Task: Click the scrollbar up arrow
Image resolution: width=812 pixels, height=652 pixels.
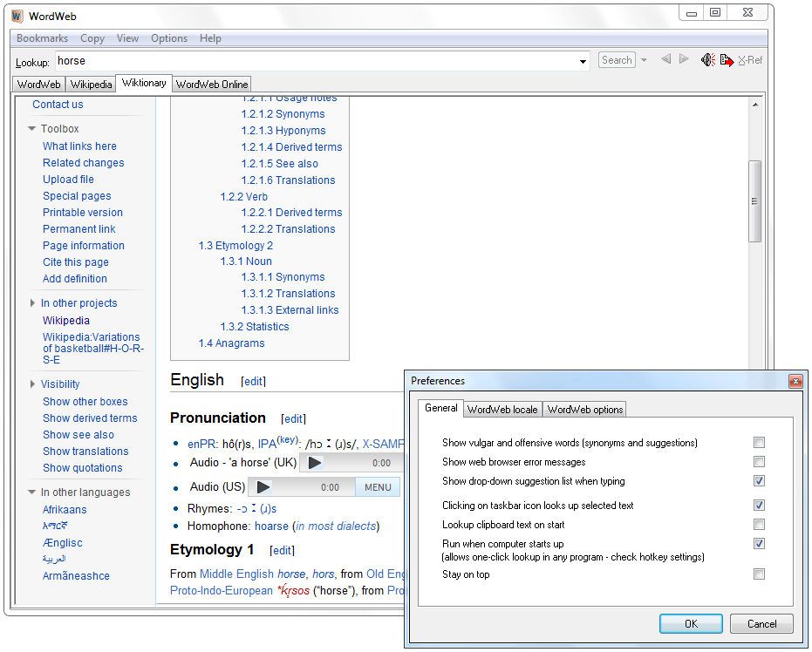Action: point(755,105)
